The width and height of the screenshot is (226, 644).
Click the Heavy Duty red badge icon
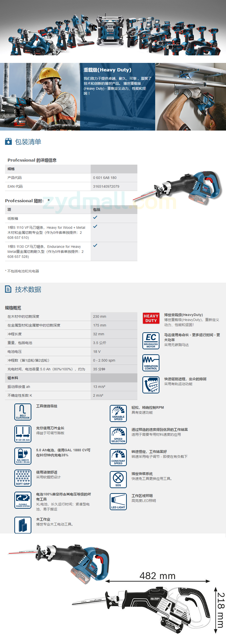151,318
